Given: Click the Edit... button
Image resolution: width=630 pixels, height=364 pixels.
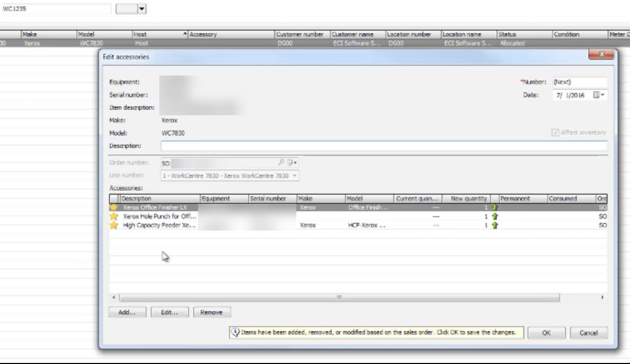Looking at the screenshot, I should pyautogui.click(x=170, y=312).
